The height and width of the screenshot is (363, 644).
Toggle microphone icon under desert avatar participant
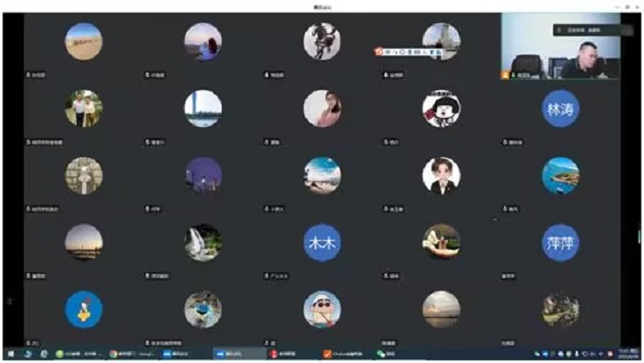coord(29,75)
